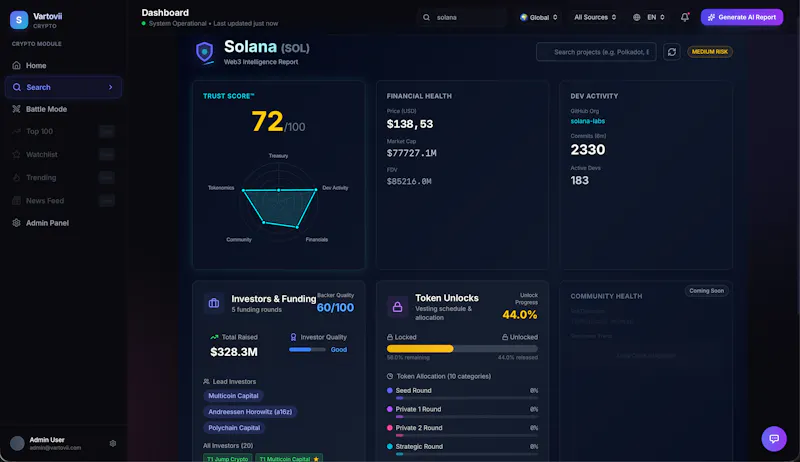Open the All Sources dropdown
The image size is (800, 462).
point(595,17)
